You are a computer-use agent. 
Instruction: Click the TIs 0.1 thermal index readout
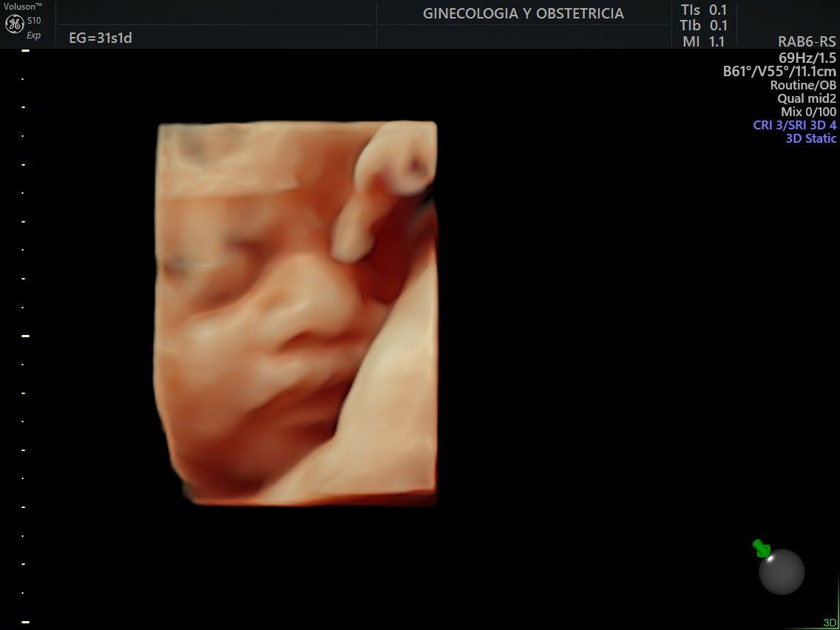tap(703, 10)
